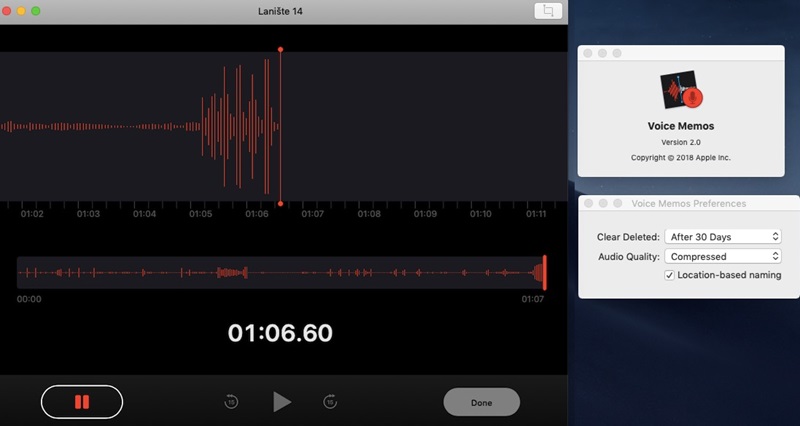Click the Lanište 14 window title
800x426 pixels.
280,11
